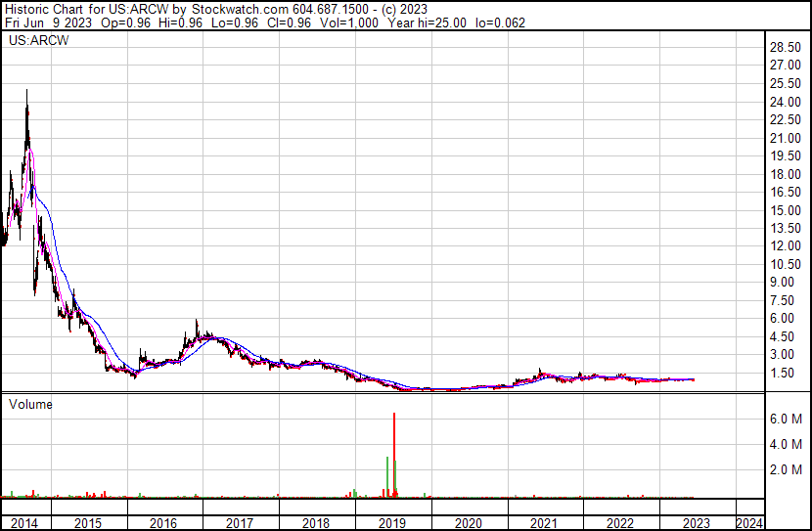
Task: Click the 2014 year label on the timeline
Action: coord(24,523)
